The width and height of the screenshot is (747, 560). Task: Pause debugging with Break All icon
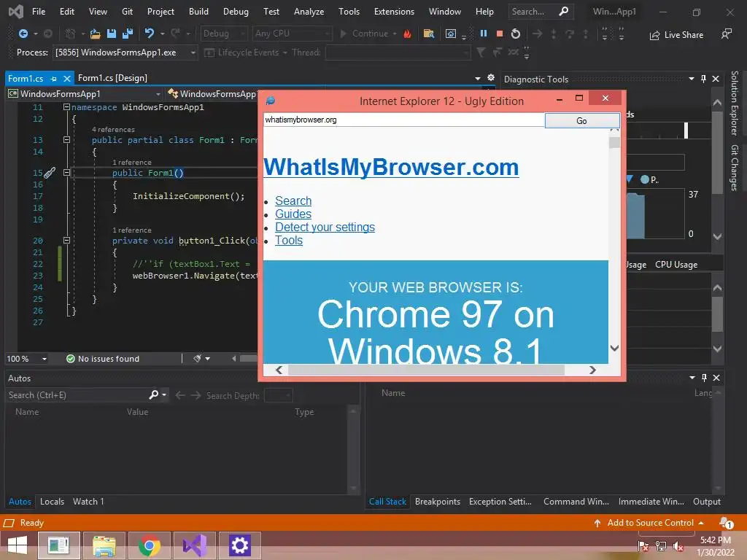[x=484, y=34]
